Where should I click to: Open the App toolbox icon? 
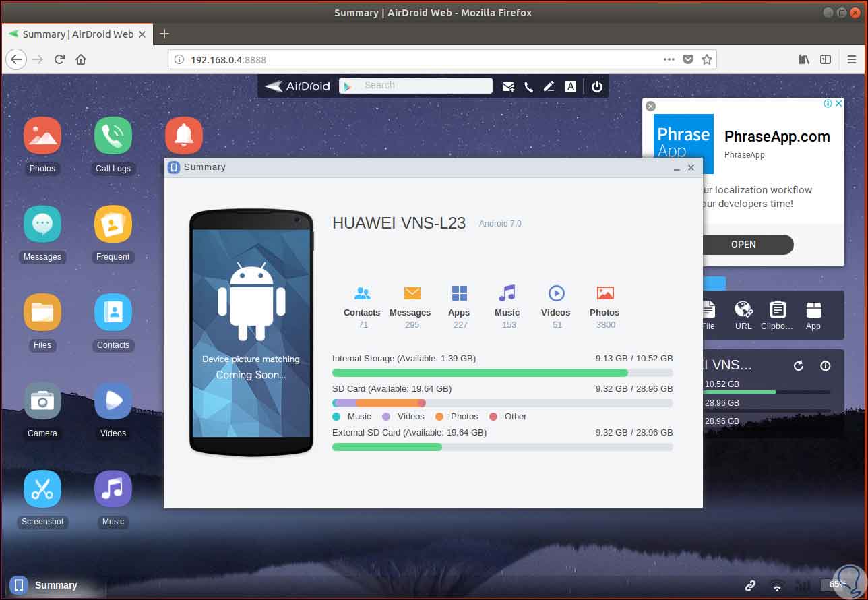click(813, 316)
